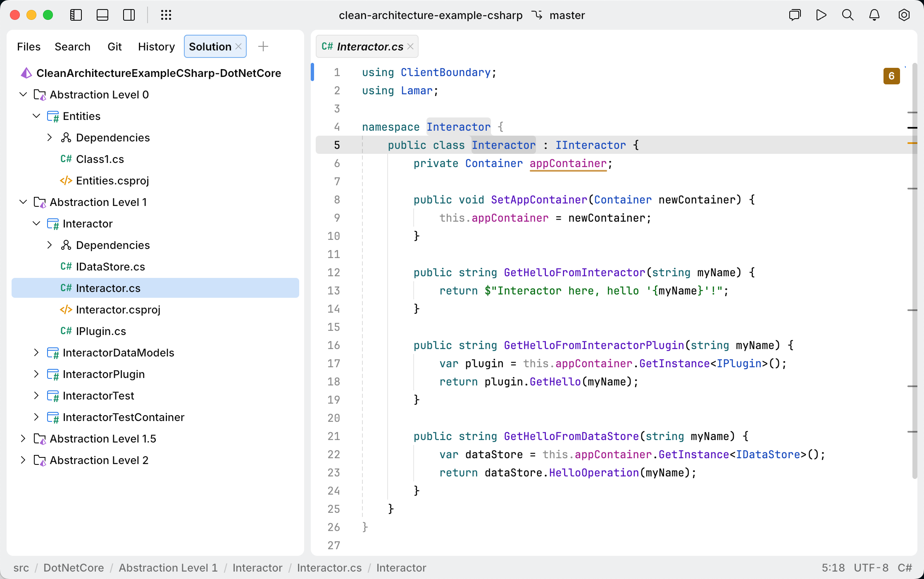Click the DotNetCore breadcrumb in the status bar

74,568
